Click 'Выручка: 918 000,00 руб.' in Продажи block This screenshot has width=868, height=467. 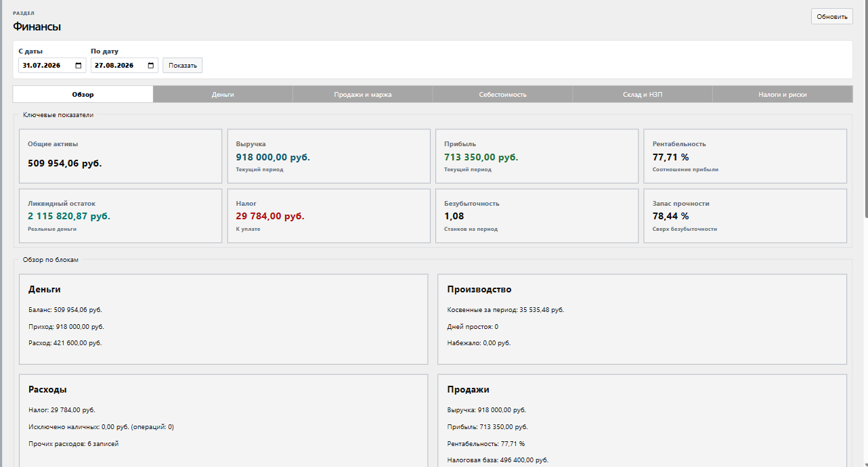(487, 410)
